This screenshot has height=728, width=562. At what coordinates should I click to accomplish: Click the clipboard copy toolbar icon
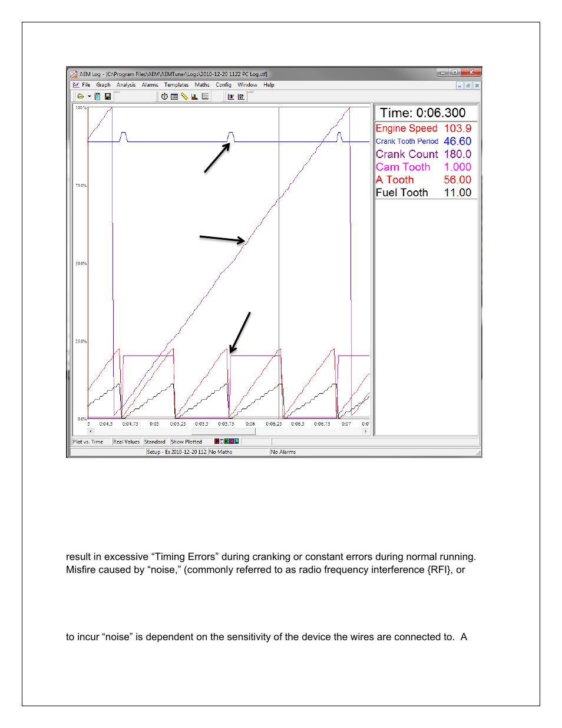(98, 97)
